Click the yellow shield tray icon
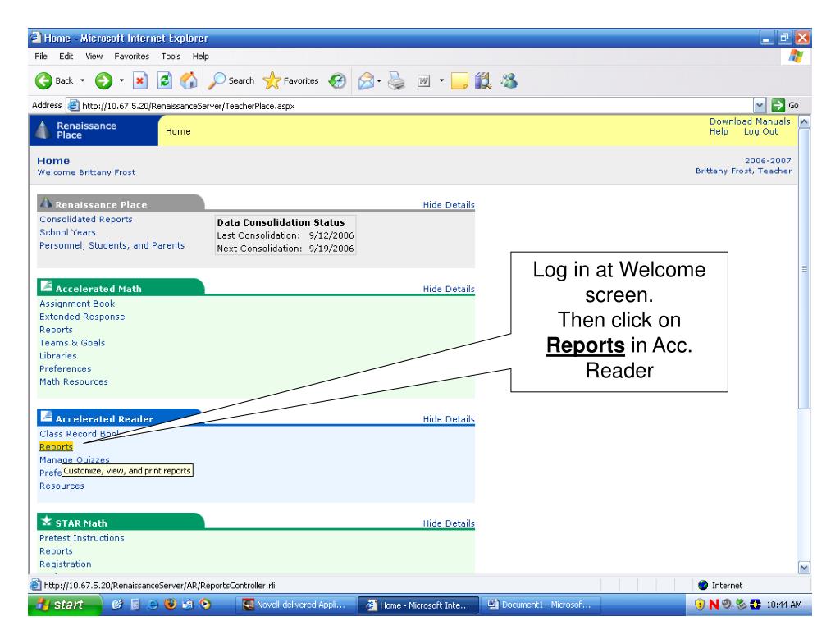 (700, 605)
